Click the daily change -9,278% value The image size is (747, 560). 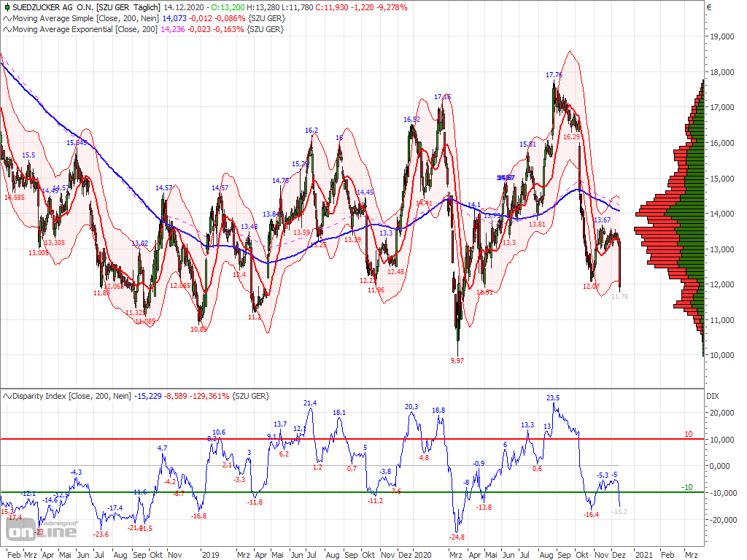pos(392,7)
